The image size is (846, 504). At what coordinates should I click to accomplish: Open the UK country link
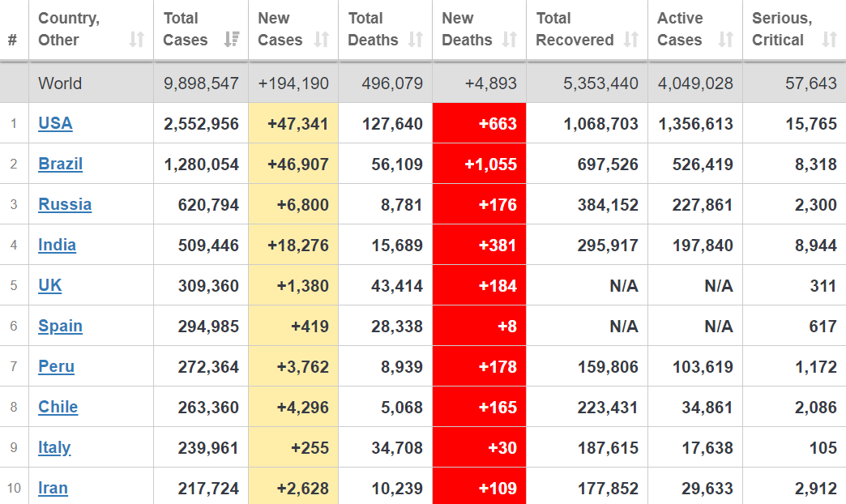pyautogui.click(x=49, y=285)
